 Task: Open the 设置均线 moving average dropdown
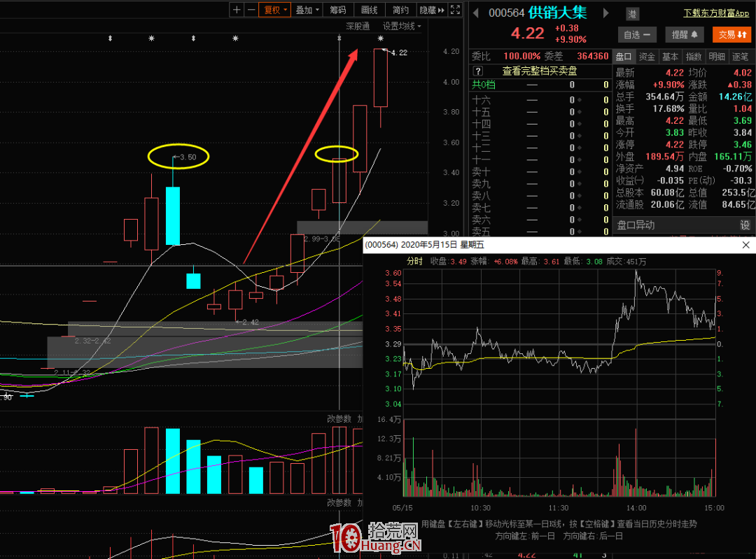click(402, 26)
